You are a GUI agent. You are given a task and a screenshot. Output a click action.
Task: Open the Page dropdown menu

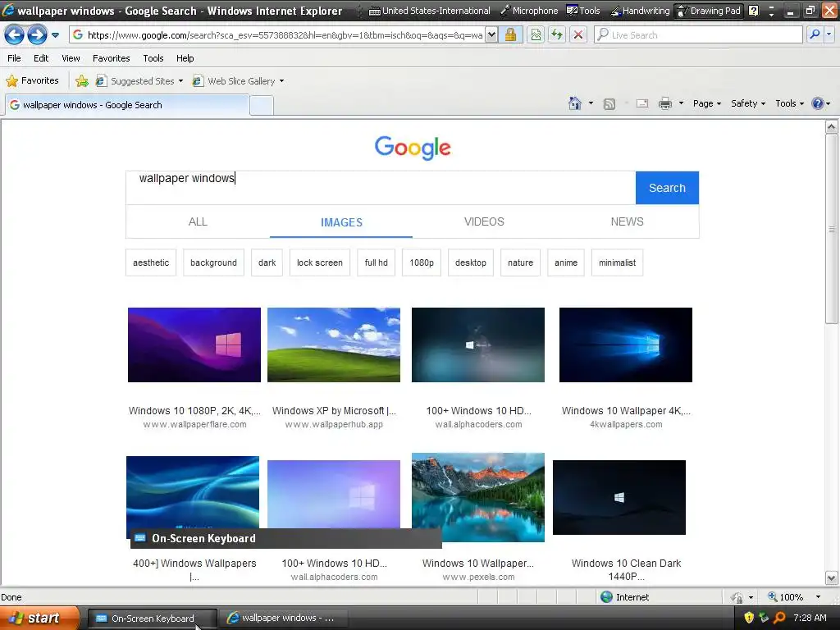(x=706, y=103)
